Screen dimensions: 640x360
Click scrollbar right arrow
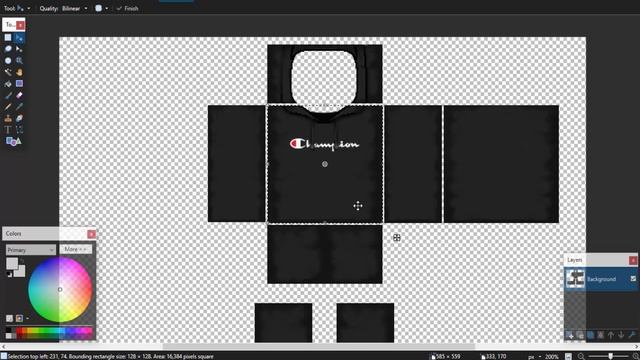(x=637, y=347)
